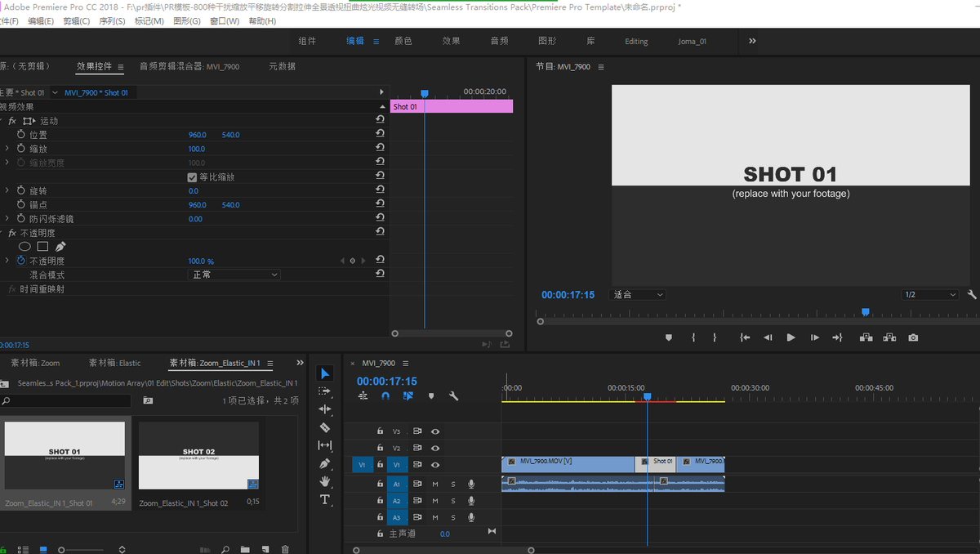Image resolution: width=980 pixels, height=554 pixels.
Task: Select the Hand tool
Action: (325, 481)
